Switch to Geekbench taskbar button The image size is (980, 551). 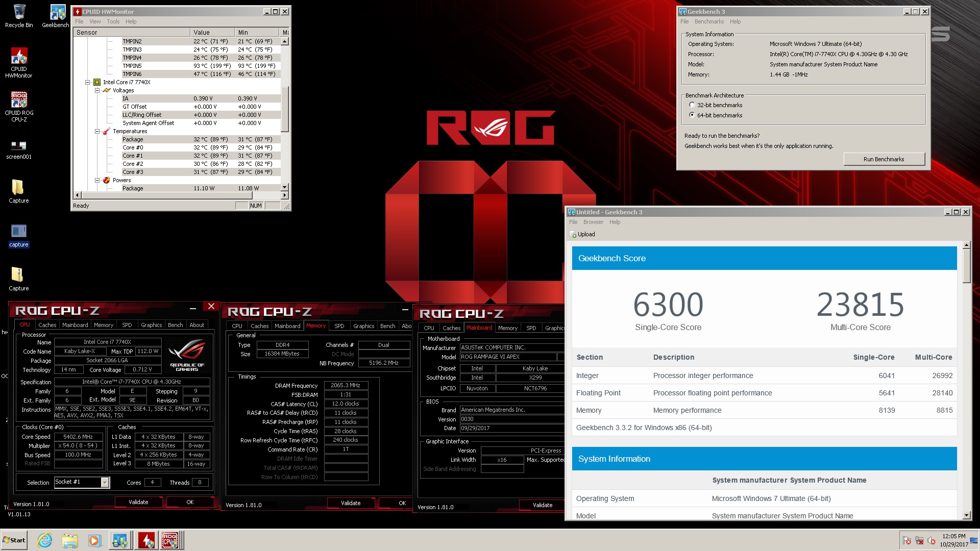(x=120, y=540)
